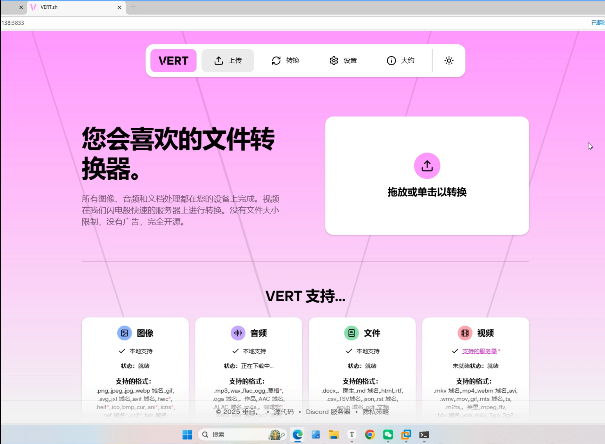This screenshot has width=605, height=444.
Task: Go to the 关于 (About) page
Action: 400,61
